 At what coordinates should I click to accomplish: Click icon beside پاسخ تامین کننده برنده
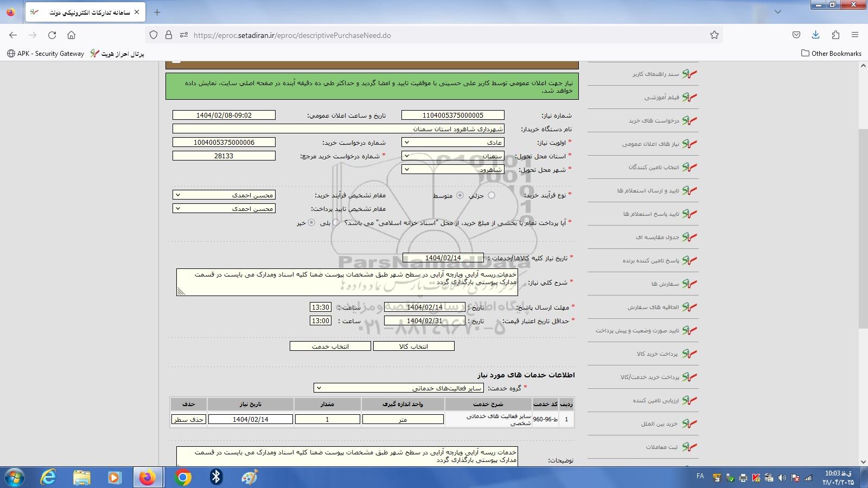[690, 260]
